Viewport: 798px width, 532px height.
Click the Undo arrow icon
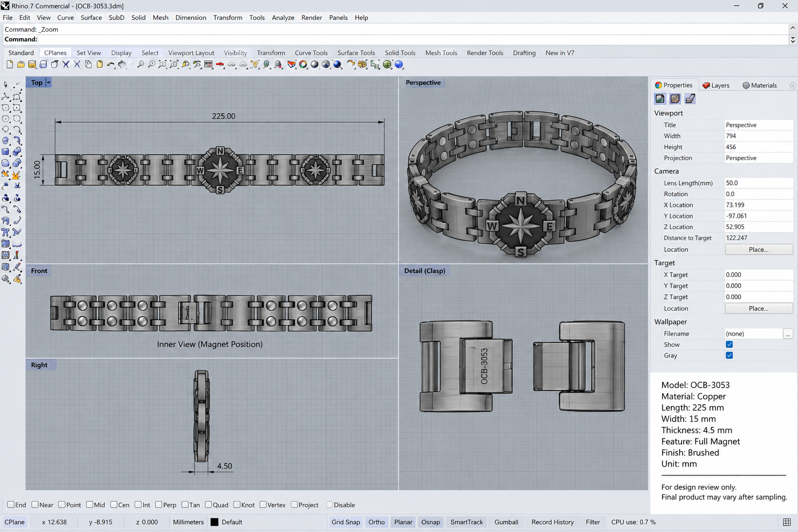[x=110, y=64]
